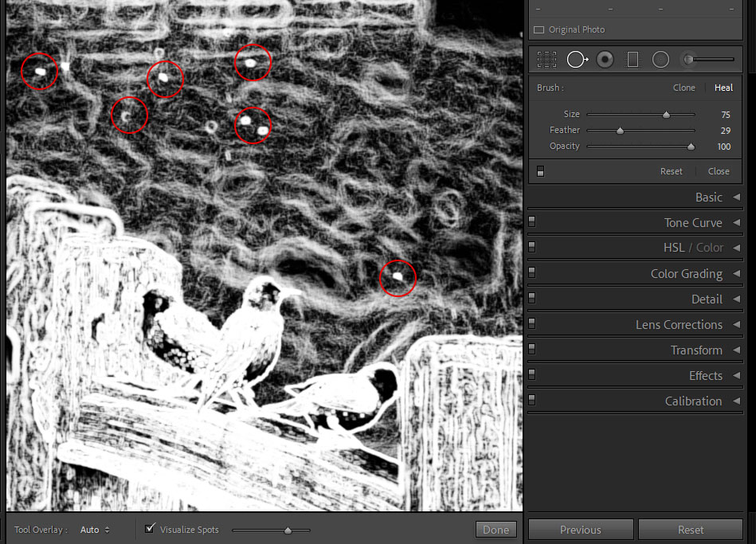Click the bottom Reset button beside Previous
The height and width of the screenshot is (544, 756).
point(691,530)
